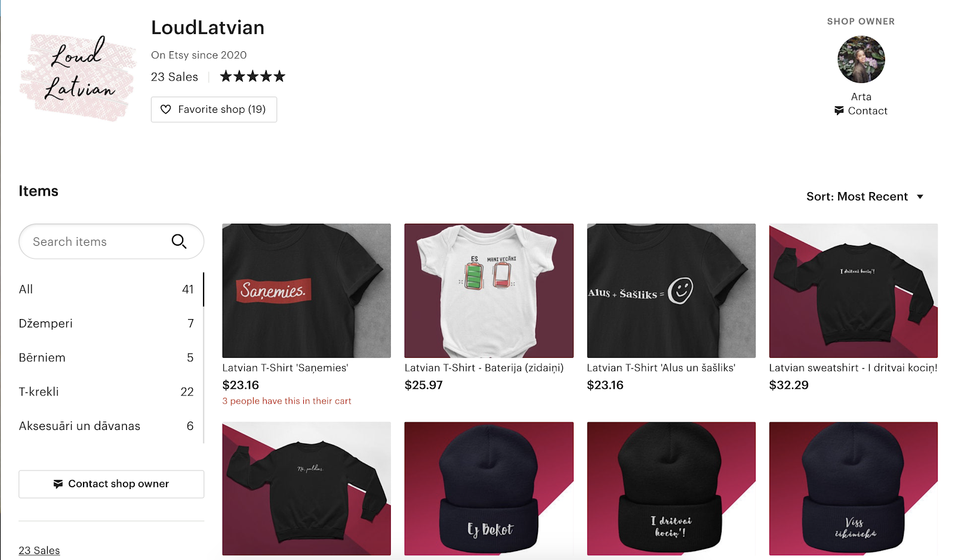The width and height of the screenshot is (955, 560).
Task: Click the search magnifier icon
Action: [x=179, y=242]
